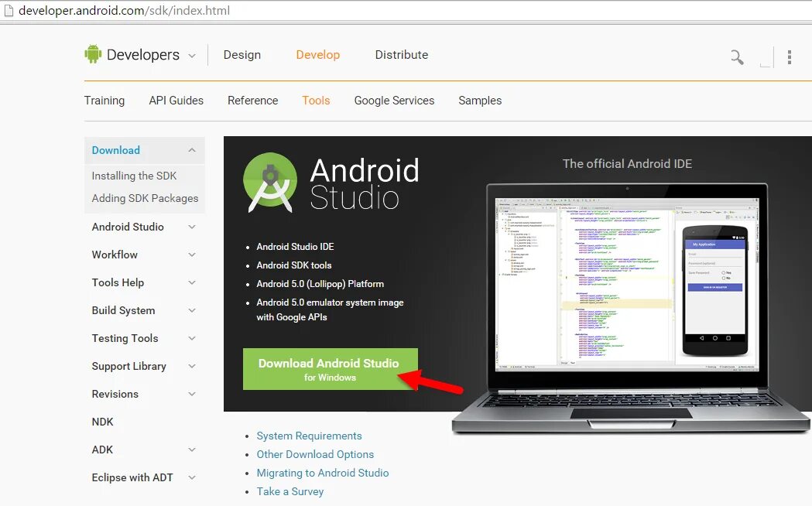The image size is (812, 506).
Task: Click the Eclipse with ADT label
Action: [x=132, y=477]
